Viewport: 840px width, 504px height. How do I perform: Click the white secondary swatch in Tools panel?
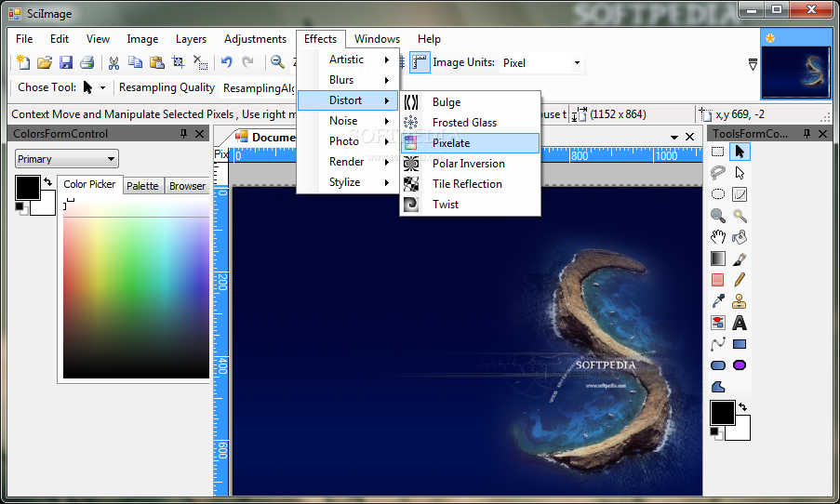(x=742, y=431)
